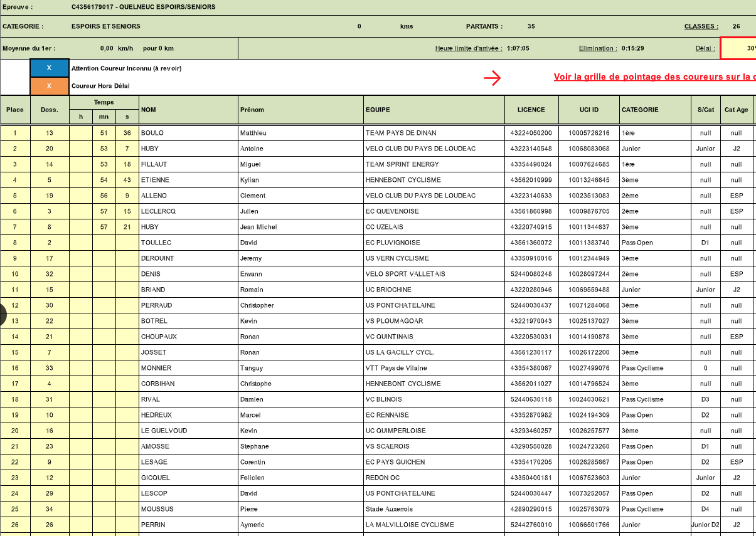Click the 'Heure limite d'arrivée' label
The width and height of the screenshot is (756, 536).
coord(468,48)
